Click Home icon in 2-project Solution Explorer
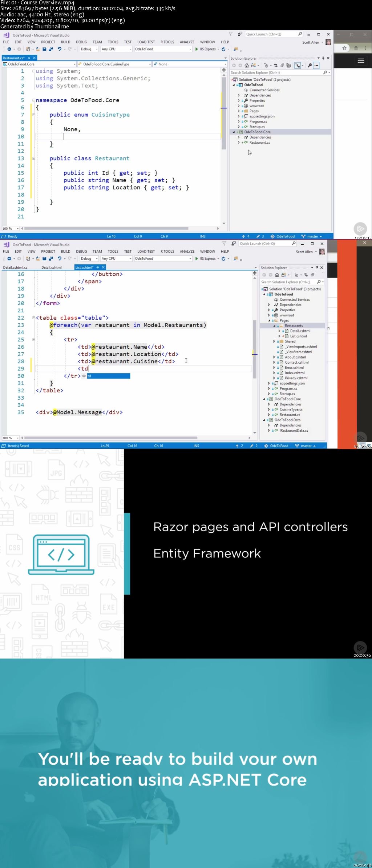This screenshot has height=868, width=372. [247, 65]
